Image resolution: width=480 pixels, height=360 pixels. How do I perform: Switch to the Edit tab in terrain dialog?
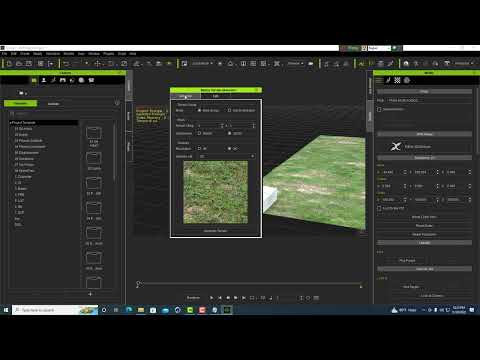click(216, 96)
